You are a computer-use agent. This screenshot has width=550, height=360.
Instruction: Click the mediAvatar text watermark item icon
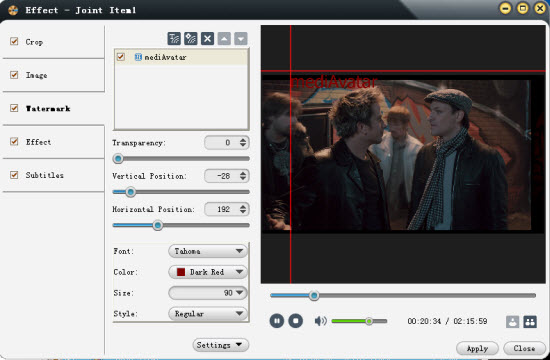[x=138, y=57]
